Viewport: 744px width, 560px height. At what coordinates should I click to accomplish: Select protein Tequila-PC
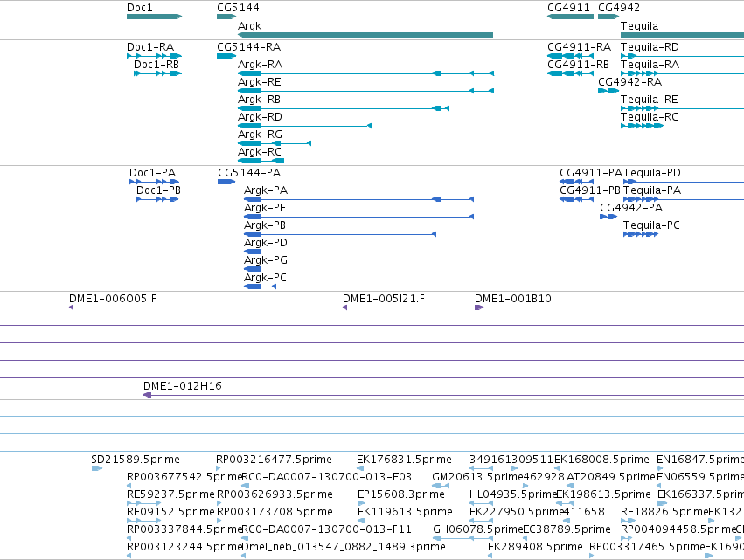[641, 234]
